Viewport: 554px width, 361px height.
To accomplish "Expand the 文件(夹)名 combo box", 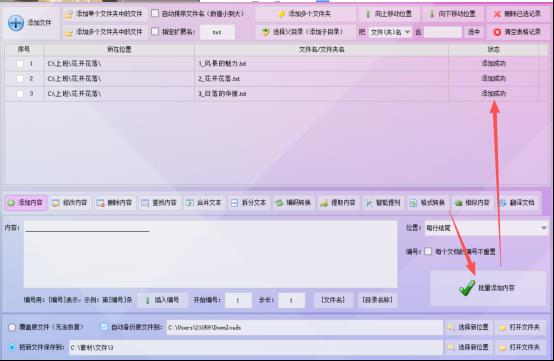I will pos(390,32).
